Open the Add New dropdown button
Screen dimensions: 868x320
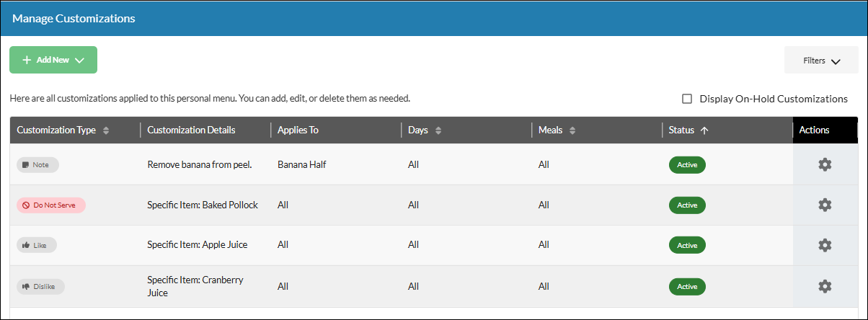[x=53, y=60]
